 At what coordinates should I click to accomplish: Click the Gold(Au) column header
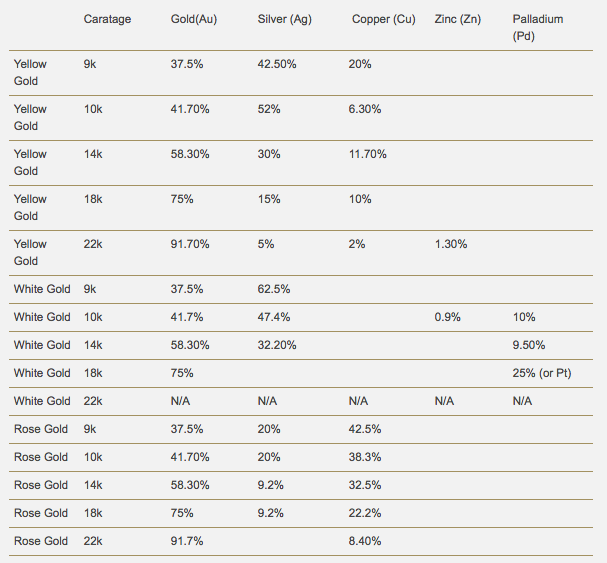click(x=194, y=19)
